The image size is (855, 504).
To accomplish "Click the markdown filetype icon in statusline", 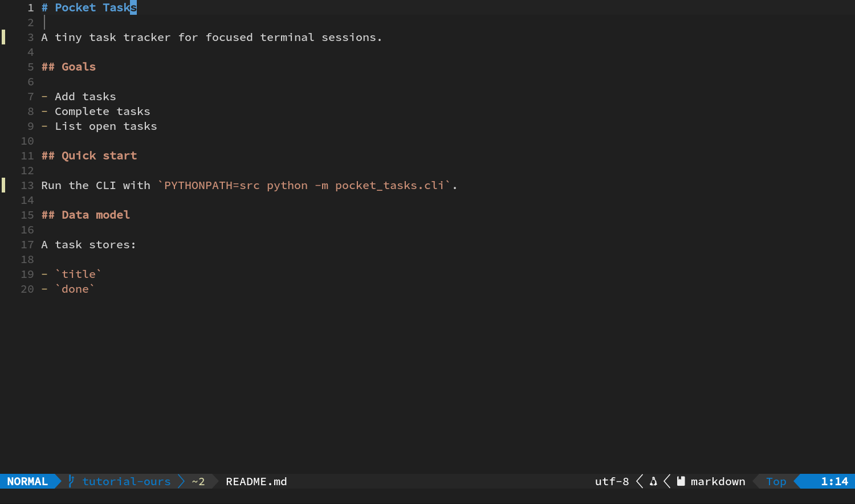I will click(681, 481).
